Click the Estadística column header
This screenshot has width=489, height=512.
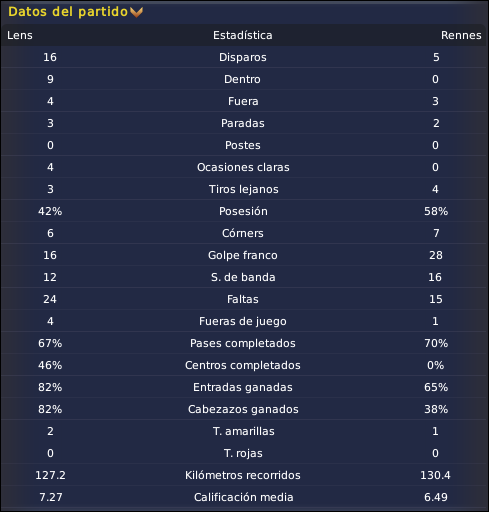(x=243, y=35)
